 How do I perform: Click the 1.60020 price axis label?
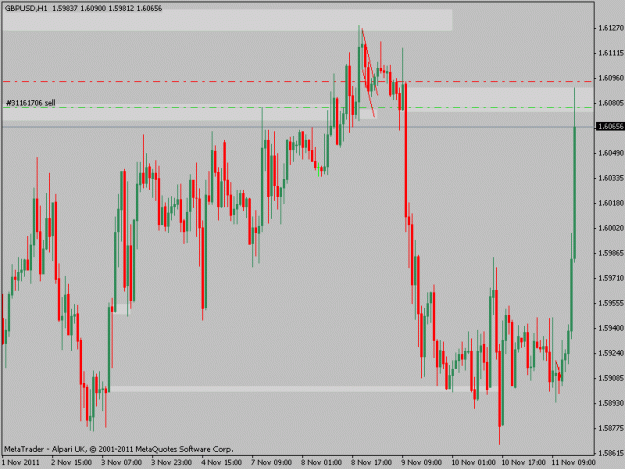coord(610,228)
